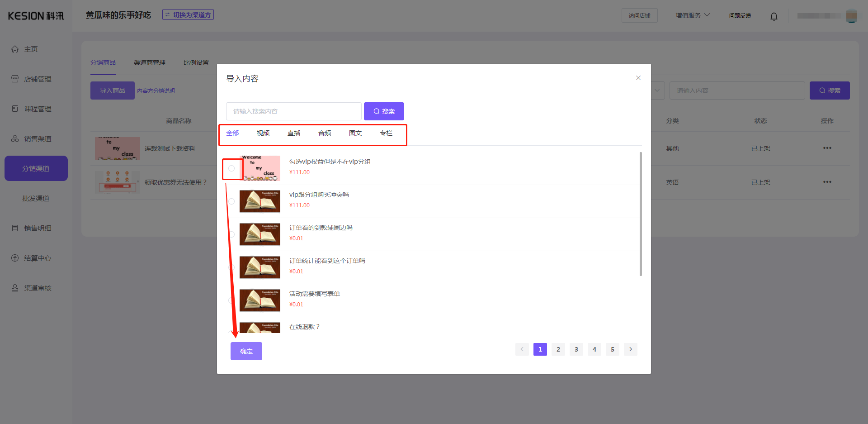Click the user avatar in the header
This screenshot has width=868, height=424.
[x=852, y=16]
